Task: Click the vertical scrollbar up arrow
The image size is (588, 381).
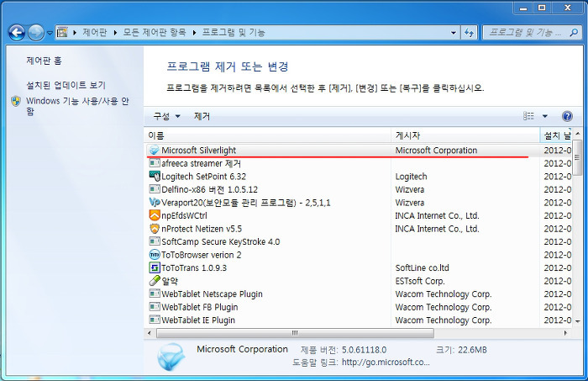Action: (x=578, y=134)
